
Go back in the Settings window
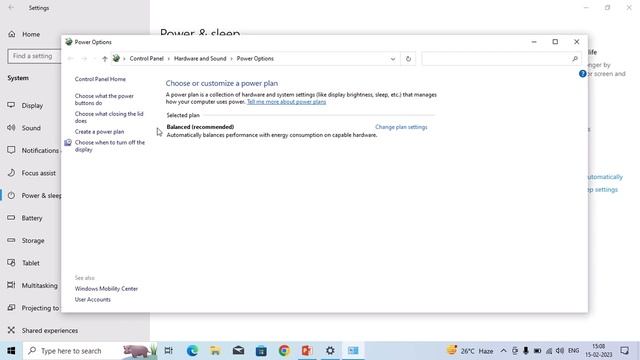click(11, 8)
